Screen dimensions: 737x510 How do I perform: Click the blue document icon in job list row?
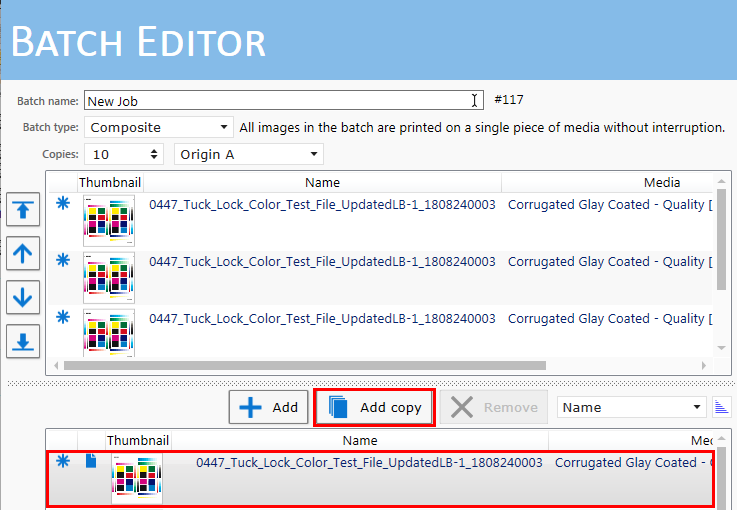91,462
